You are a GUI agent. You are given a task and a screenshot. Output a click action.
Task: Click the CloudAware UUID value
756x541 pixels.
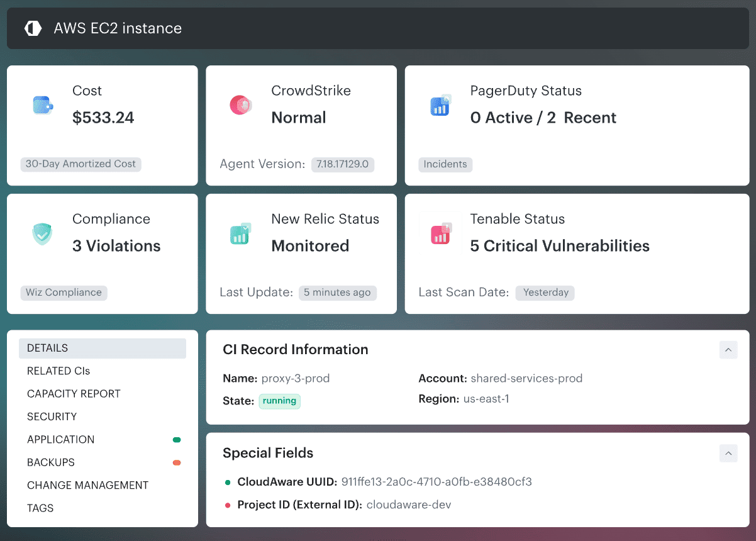pyautogui.click(x=436, y=482)
